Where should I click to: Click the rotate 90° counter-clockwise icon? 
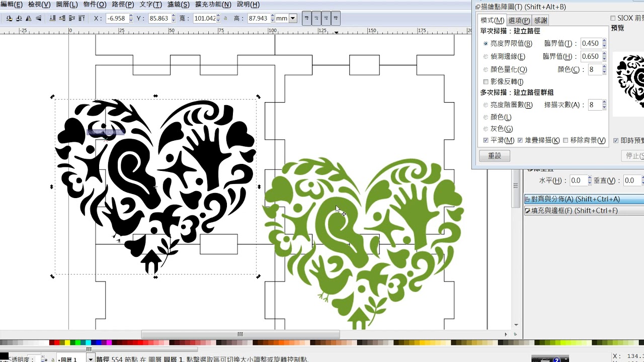pos(9,19)
